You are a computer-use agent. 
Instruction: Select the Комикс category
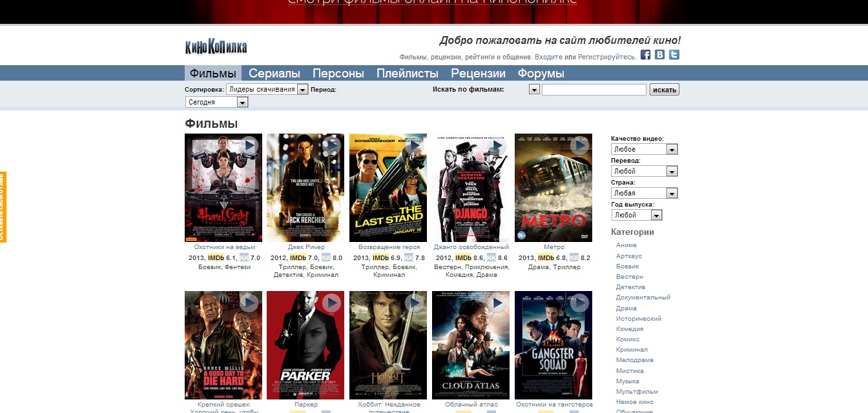628,339
